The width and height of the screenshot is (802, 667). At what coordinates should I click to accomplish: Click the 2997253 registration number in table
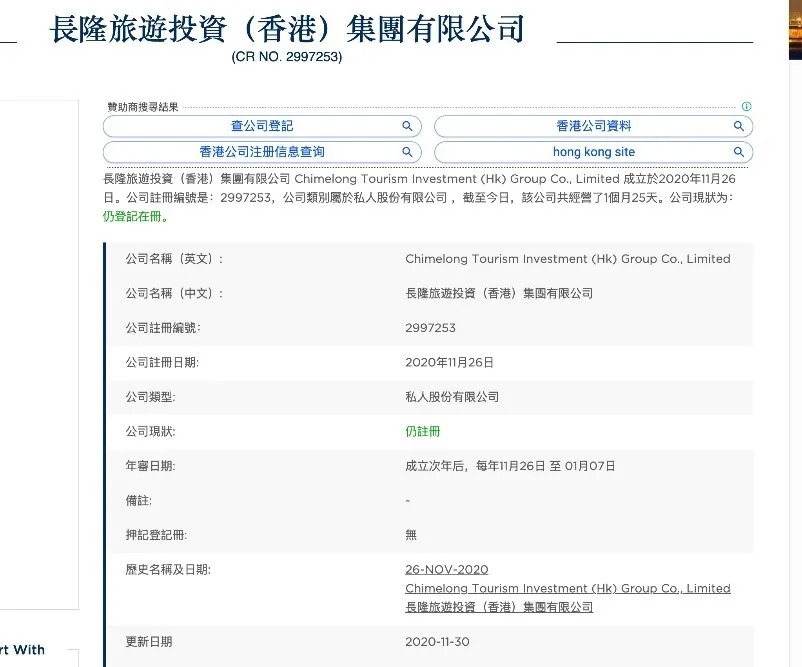(x=430, y=328)
